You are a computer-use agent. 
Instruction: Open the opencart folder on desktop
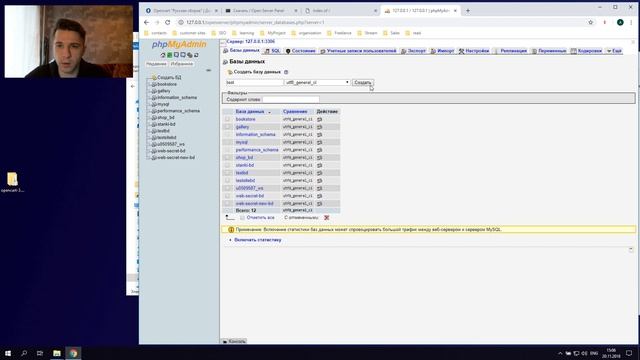point(12,182)
